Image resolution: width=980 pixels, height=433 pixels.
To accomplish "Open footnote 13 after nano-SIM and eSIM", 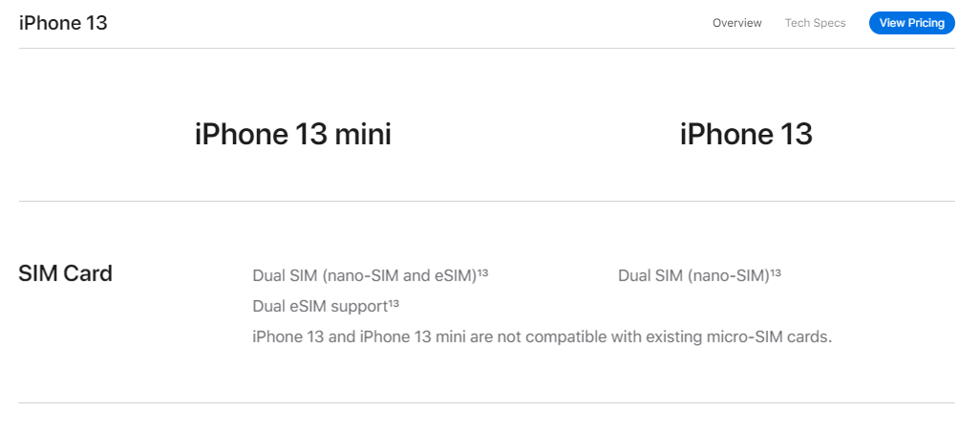I will 482,272.
